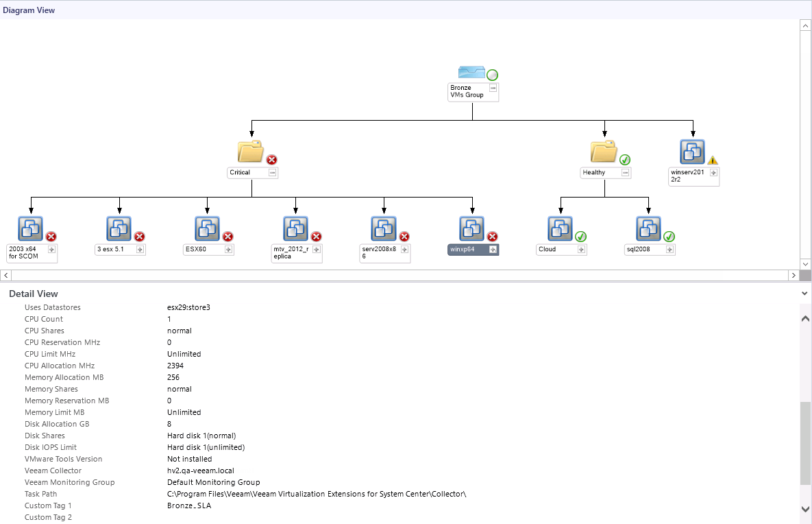
Task: Click the red error badge on ESX60
Action: [228, 237]
